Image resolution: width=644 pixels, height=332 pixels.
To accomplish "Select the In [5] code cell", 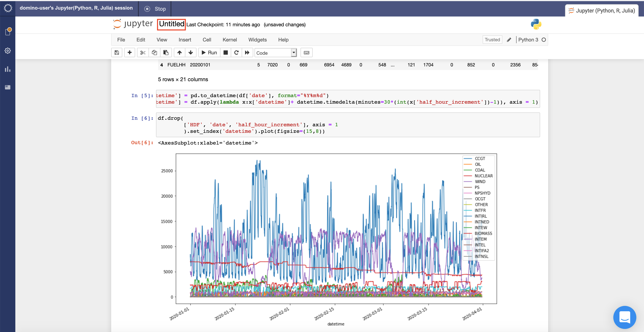I will 348,99.
